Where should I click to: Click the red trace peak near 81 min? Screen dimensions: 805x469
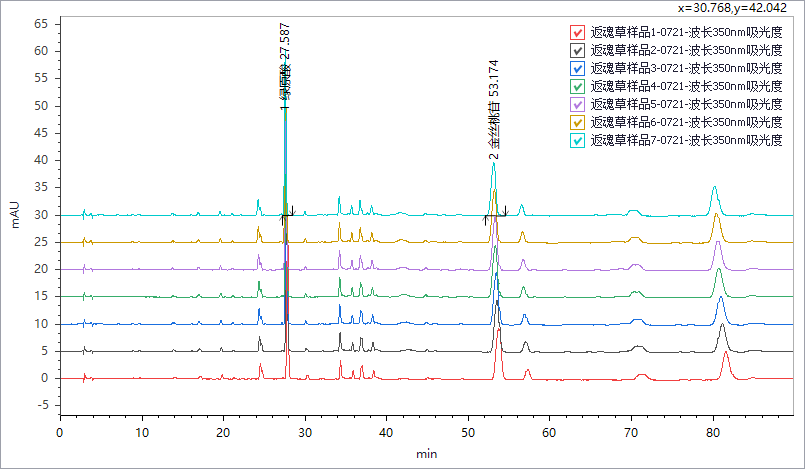point(726,353)
